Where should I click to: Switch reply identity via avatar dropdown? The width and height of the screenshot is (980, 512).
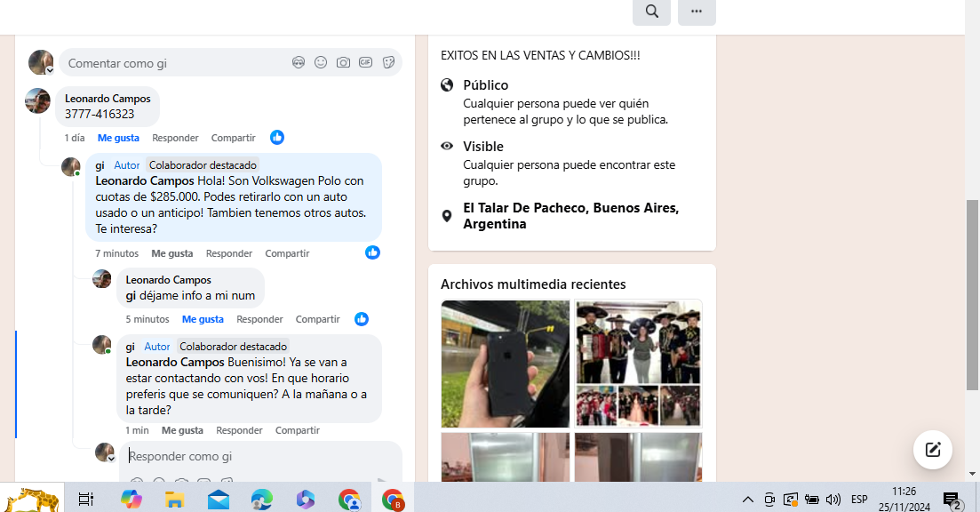(111, 459)
